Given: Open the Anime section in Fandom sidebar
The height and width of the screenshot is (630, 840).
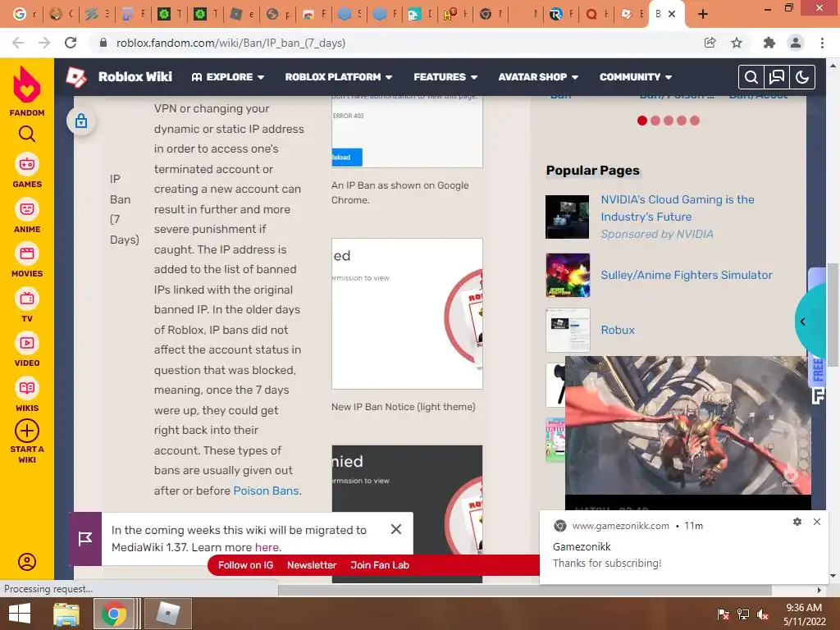Looking at the screenshot, I should (27, 216).
